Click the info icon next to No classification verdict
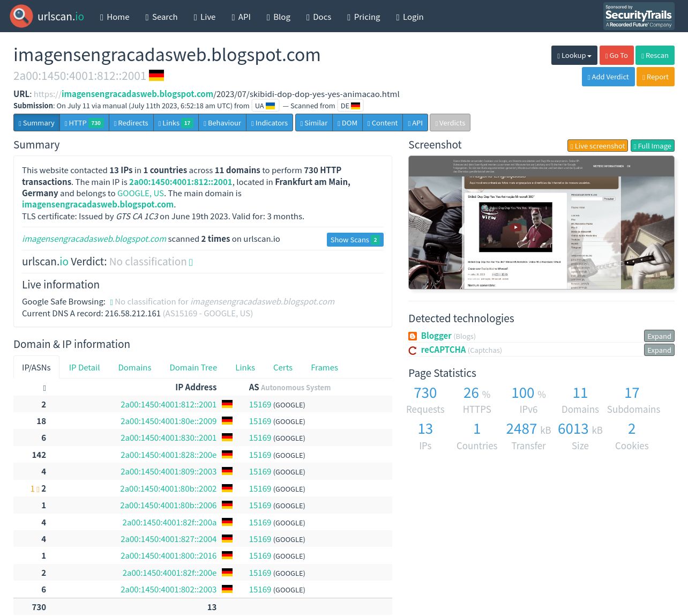This screenshot has width=688, height=616. point(191,262)
